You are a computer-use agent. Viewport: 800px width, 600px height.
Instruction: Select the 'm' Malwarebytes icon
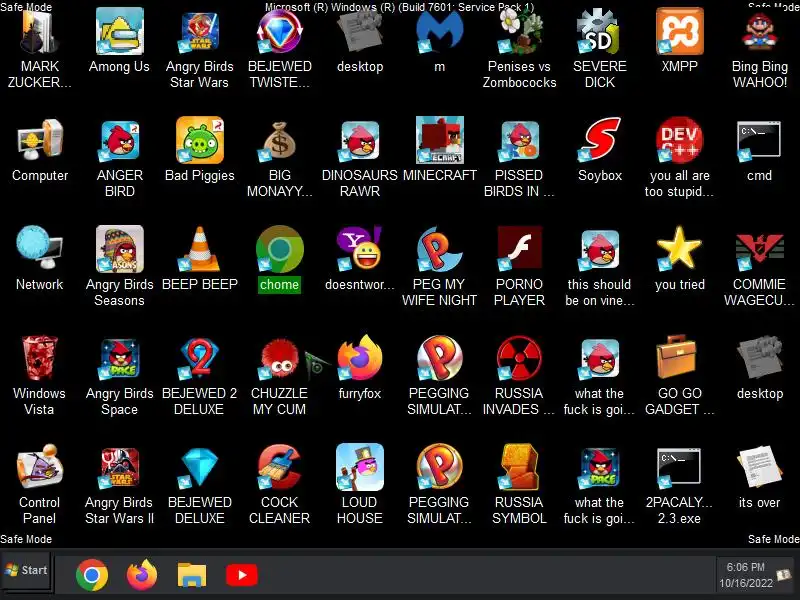(439, 32)
